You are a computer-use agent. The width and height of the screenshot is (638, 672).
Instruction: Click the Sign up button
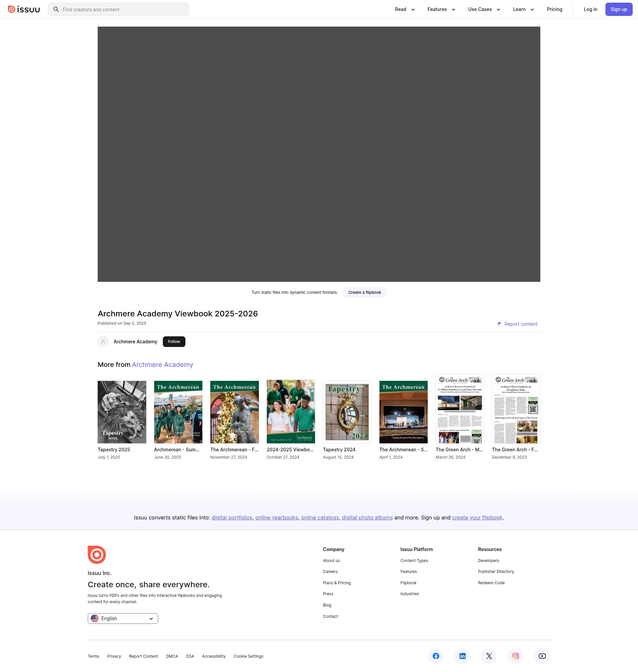[x=619, y=9]
